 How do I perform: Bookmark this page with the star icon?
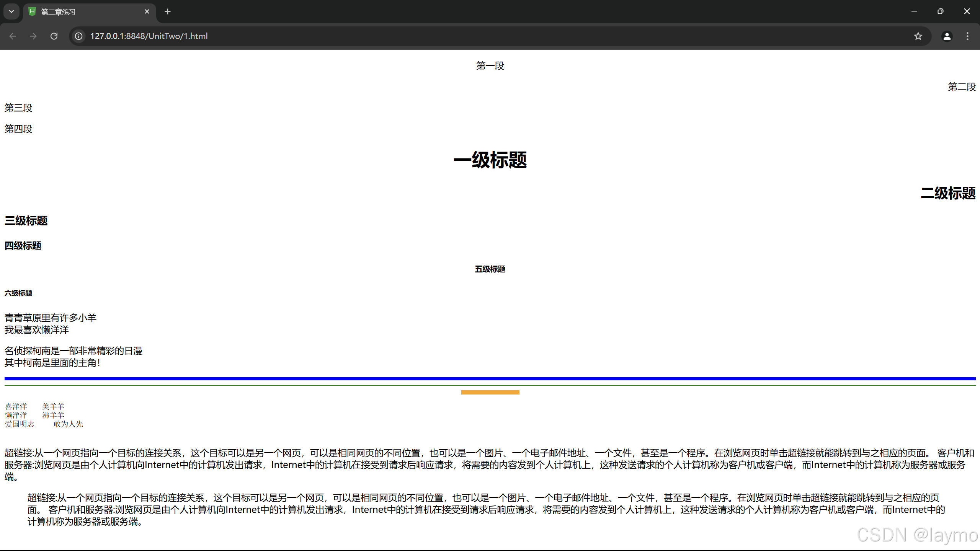click(x=918, y=36)
